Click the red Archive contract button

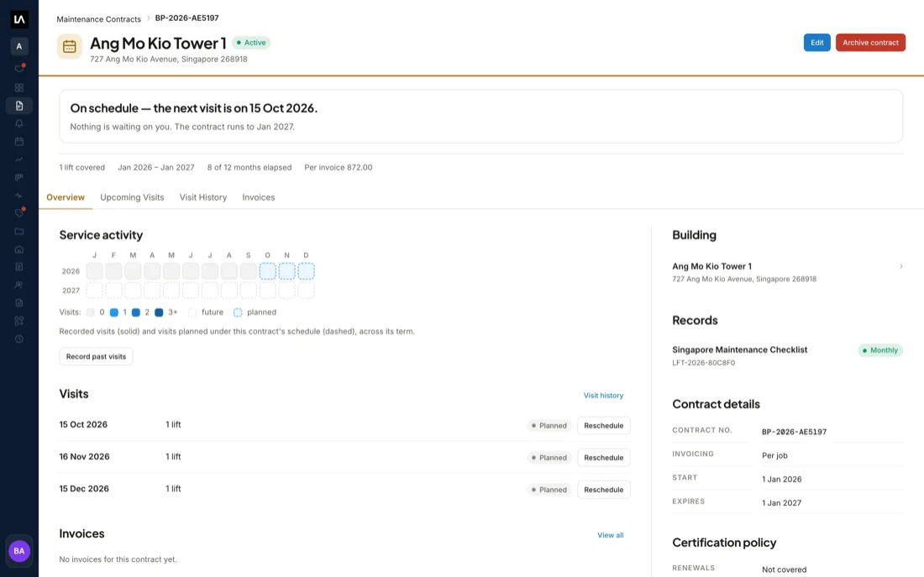point(870,43)
